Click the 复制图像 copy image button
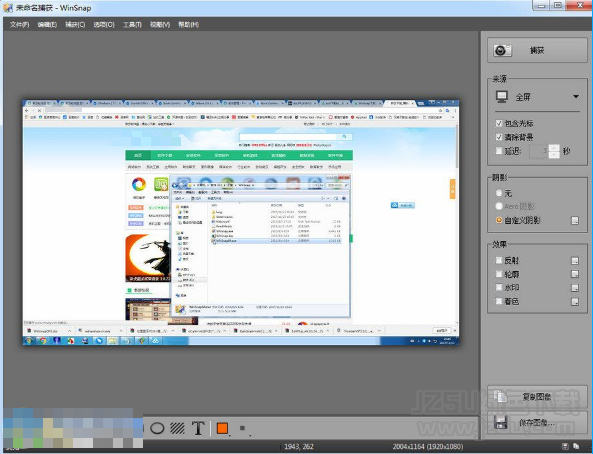This screenshot has width=593, height=454. (x=537, y=396)
